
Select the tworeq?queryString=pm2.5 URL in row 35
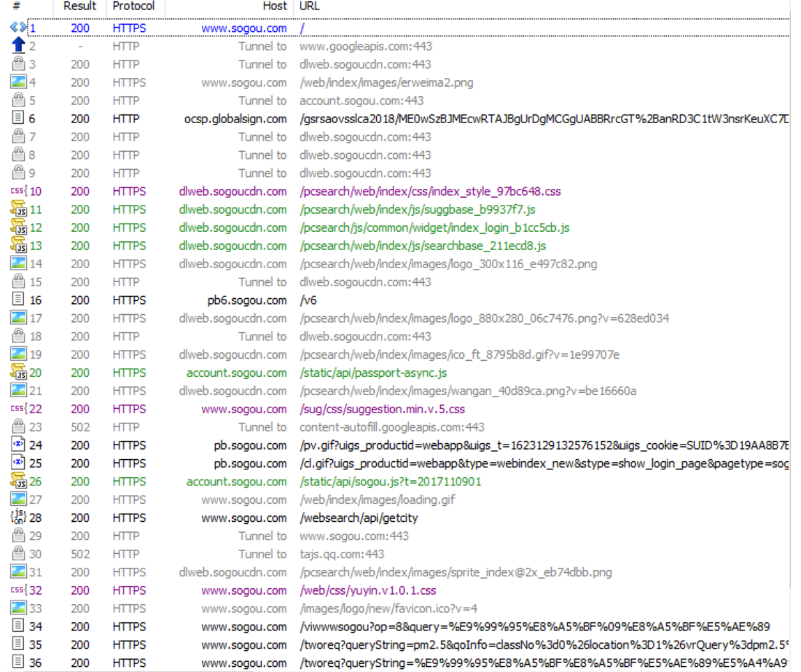pos(544,645)
